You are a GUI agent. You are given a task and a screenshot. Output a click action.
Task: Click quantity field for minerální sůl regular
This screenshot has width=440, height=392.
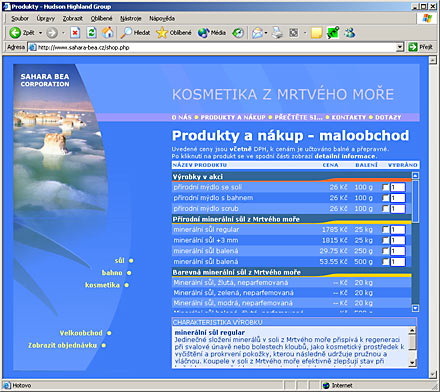coord(398,229)
